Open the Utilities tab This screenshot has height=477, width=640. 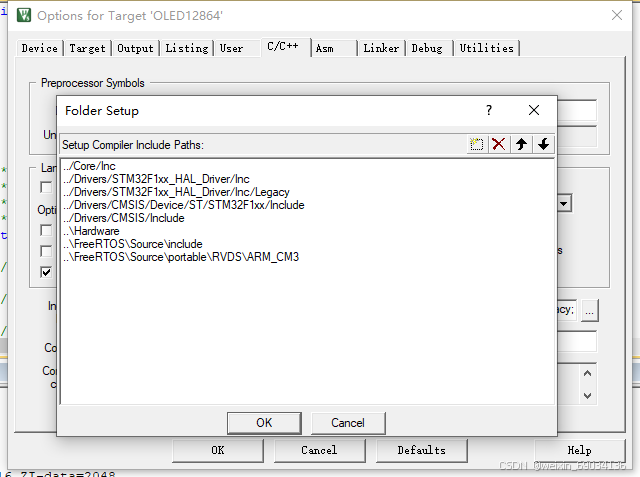click(x=487, y=48)
